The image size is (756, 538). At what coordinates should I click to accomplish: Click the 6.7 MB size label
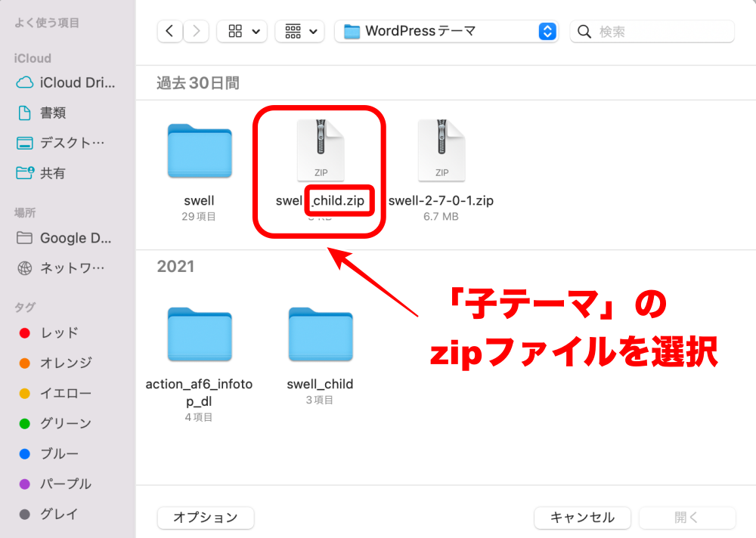(x=441, y=216)
